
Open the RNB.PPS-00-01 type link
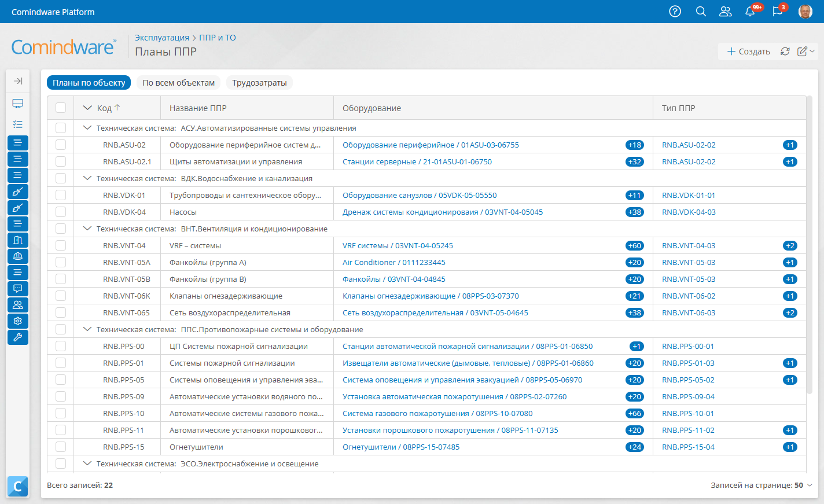coord(688,347)
